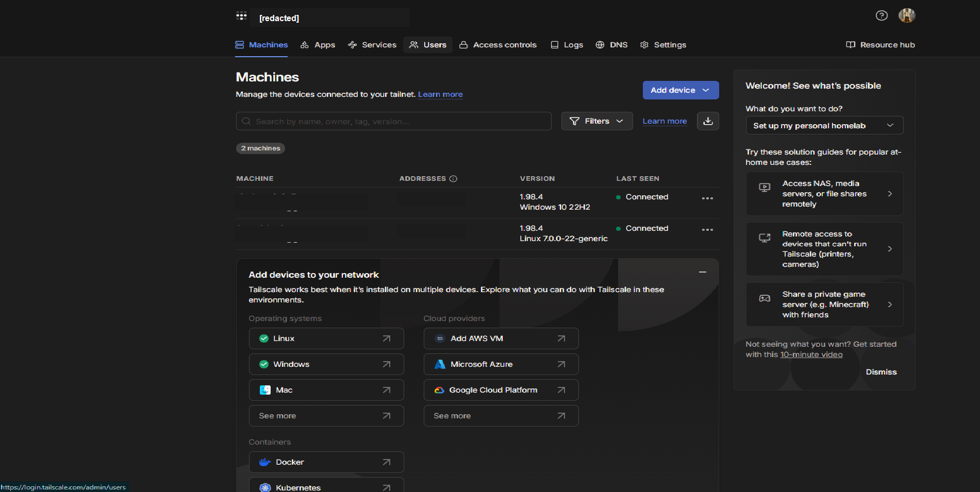Open the Docker container option
This screenshot has width=980, height=492.
pos(326,462)
